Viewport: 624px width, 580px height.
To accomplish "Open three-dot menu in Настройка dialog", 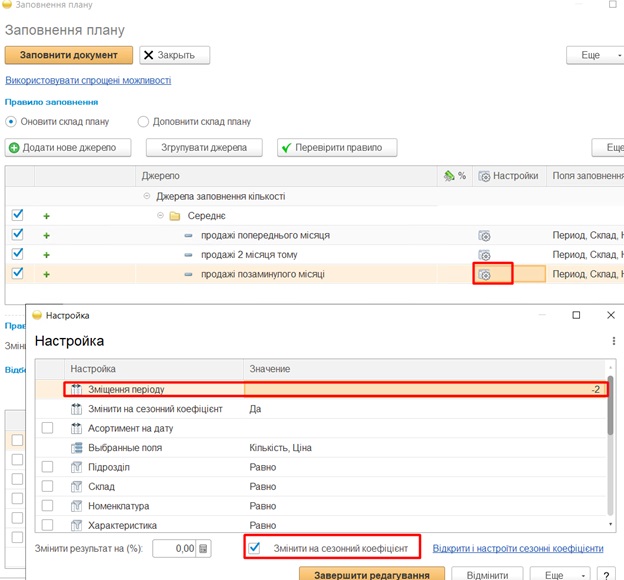I will coord(613,342).
